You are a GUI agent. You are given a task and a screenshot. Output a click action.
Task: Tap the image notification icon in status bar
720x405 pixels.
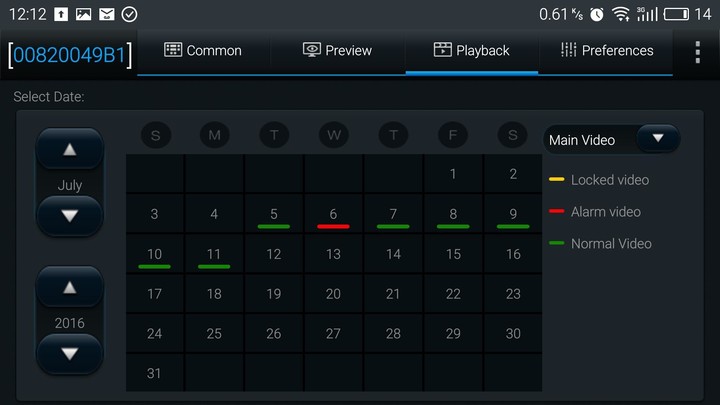(84, 14)
